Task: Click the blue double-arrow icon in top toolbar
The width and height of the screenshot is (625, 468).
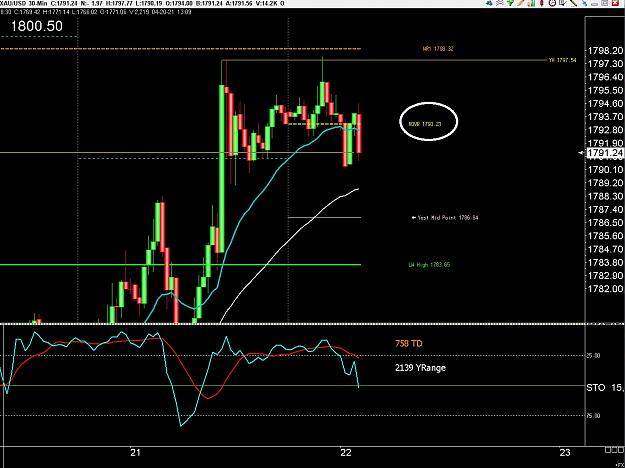Action: coord(489,3)
